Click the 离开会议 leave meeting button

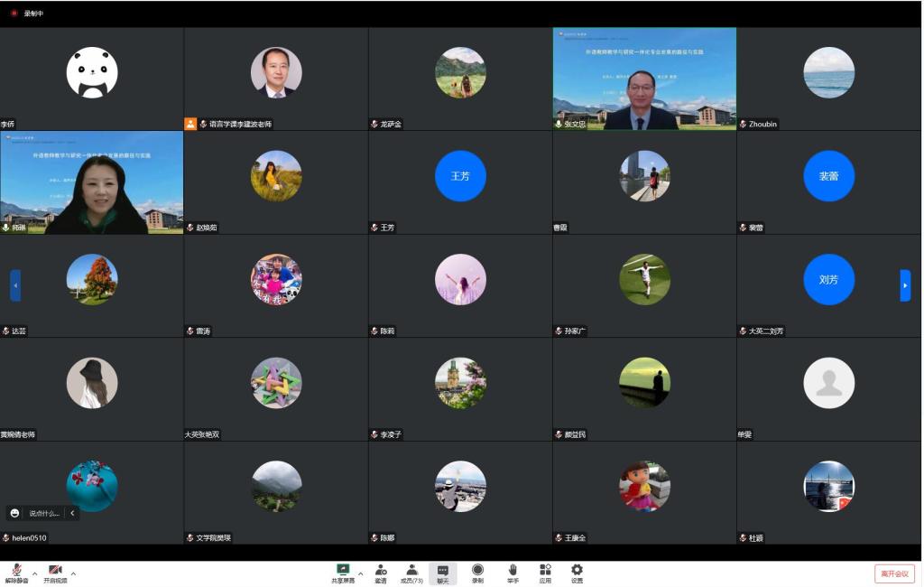coord(894,573)
